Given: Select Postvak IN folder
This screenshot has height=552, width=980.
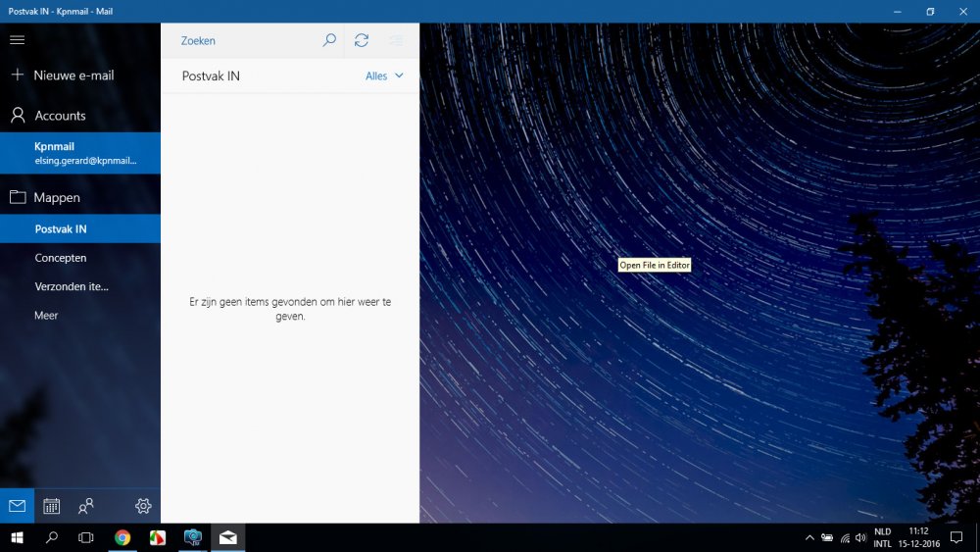Looking at the screenshot, I should point(61,229).
